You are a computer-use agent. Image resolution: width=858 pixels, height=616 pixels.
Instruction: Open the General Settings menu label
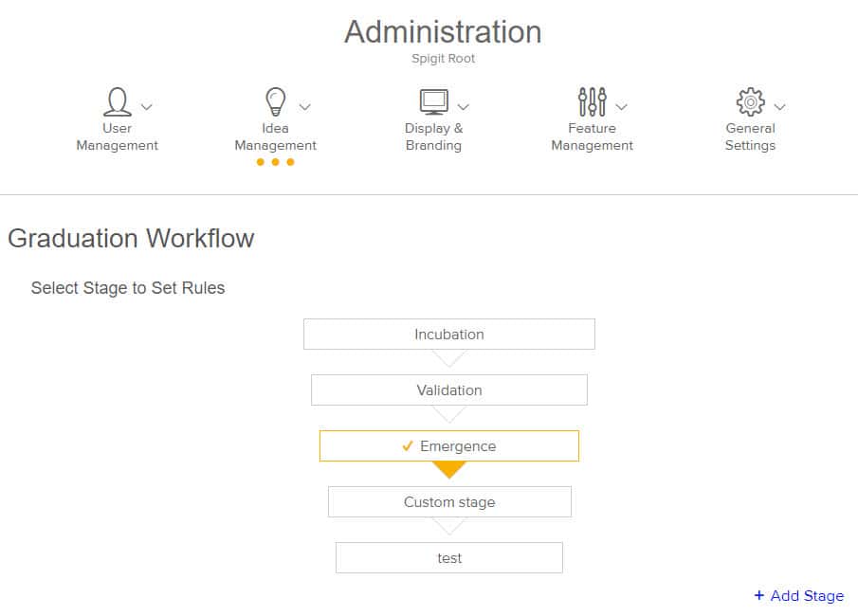[x=750, y=136]
